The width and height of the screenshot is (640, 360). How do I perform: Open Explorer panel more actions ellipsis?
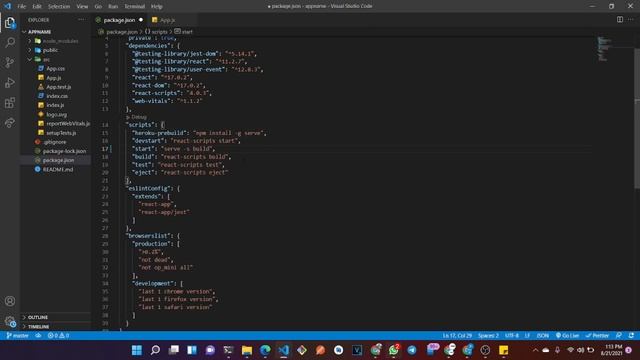82,20
